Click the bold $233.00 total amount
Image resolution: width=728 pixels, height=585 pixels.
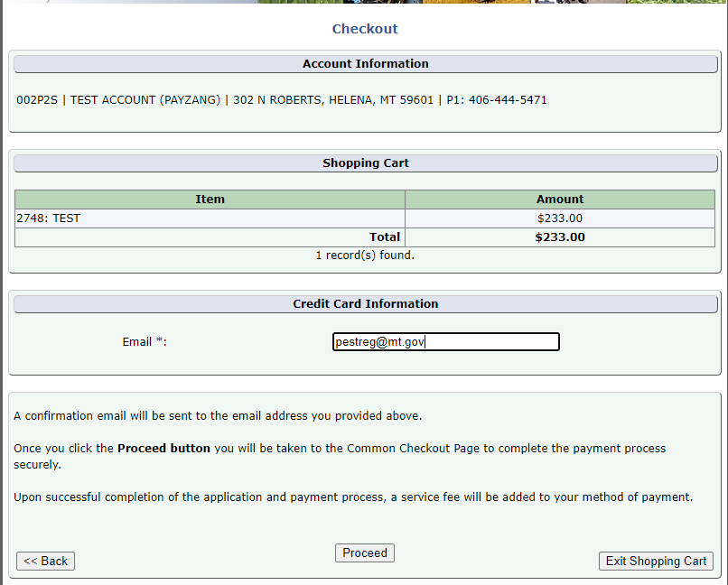pos(560,237)
